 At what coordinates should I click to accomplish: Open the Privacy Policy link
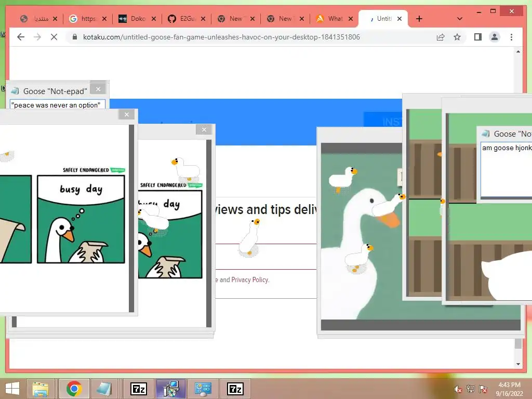click(250, 280)
